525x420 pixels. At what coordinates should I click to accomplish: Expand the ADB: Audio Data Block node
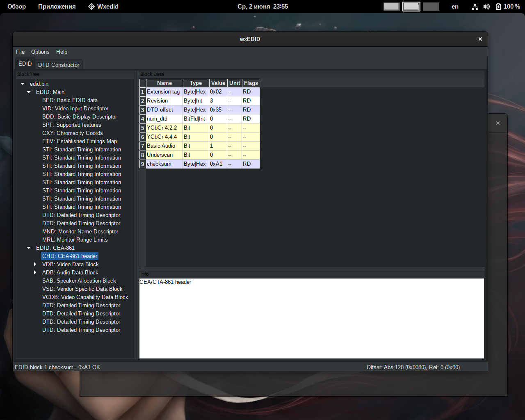(35, 272)
